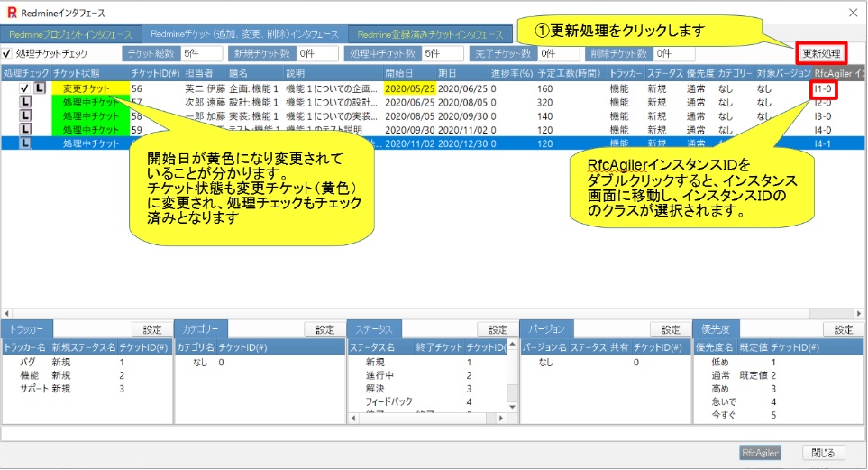Open the Redmine登録済みチケットインタフェース tab
The height and width of the screenshot is (470, 868).
coord(430,34)
